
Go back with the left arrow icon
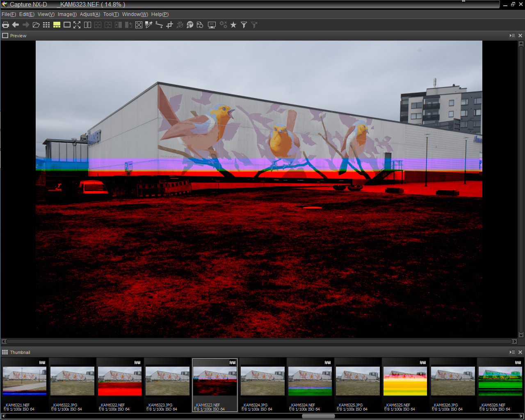[16, 25]
